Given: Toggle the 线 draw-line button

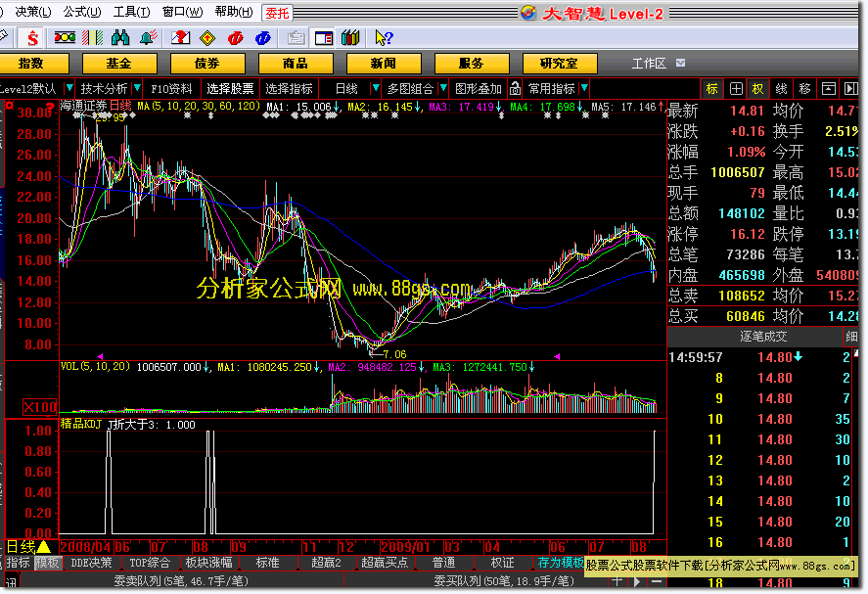Looking at the screenshot, I should pyautogui.click(x=781, y=89).
